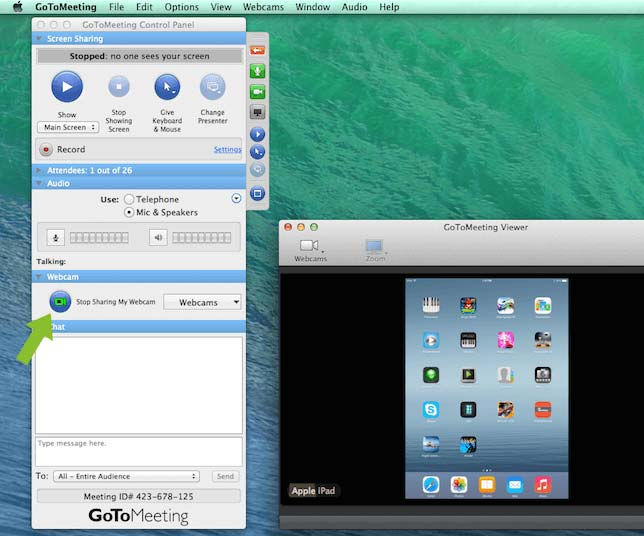Click the Safari icon in the iPad dock
Viewport: 644px width, 536px height.
point(431,485)
